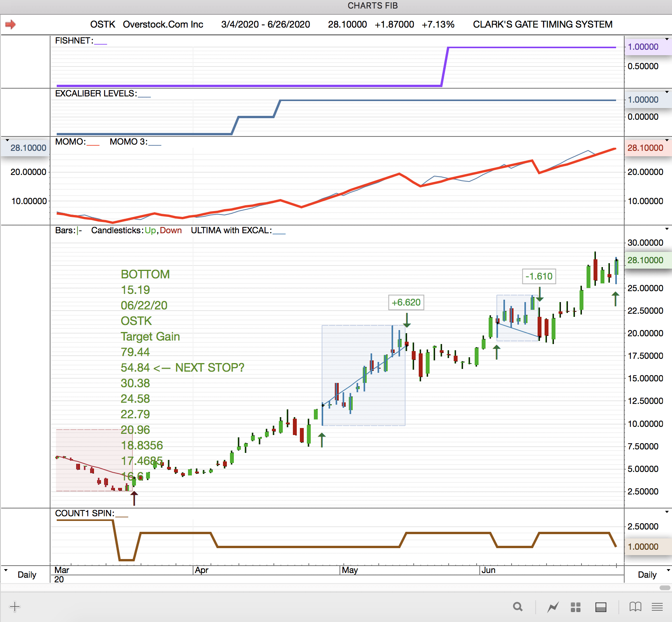Expand the FISHNET panel menu arrow

tap(667, 39)
